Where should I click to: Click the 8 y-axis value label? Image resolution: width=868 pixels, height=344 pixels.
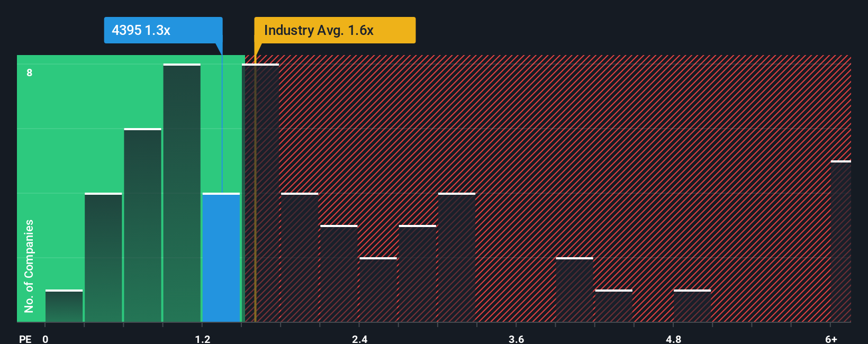click(x=30, y=73)
